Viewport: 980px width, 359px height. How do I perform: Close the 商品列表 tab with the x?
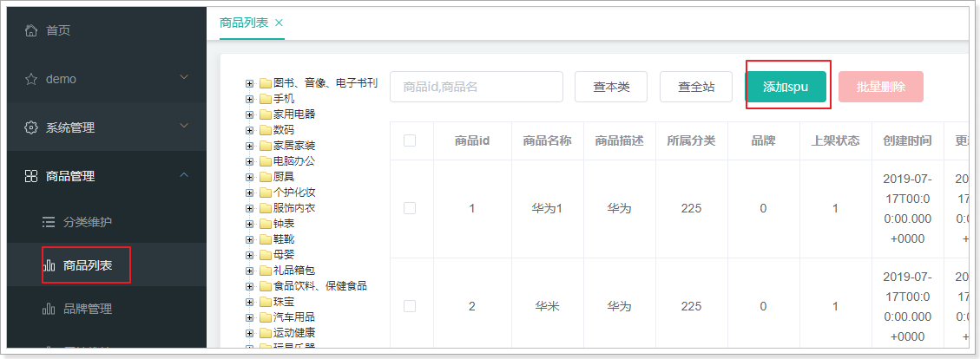[x=279, y=23]
